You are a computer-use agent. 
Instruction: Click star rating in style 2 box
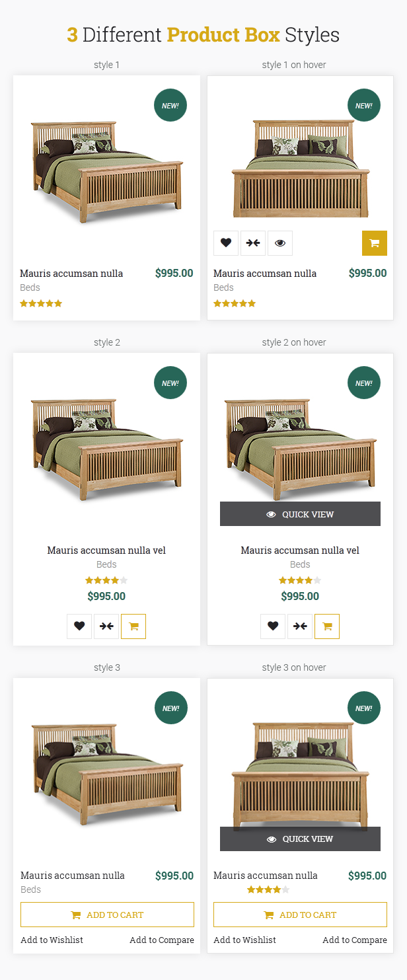click(x=106, y=580)
